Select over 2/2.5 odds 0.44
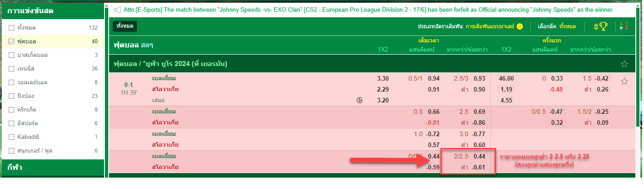Image resolution: width=644 pixels, height=189 pixels. [x=478, y=156]
